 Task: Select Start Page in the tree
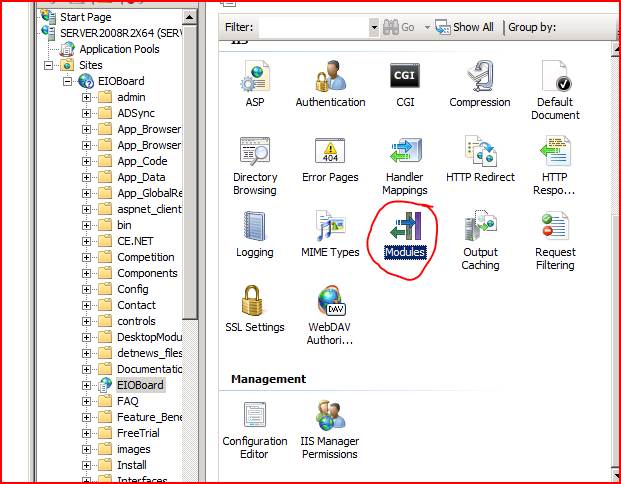coord(86,17)
